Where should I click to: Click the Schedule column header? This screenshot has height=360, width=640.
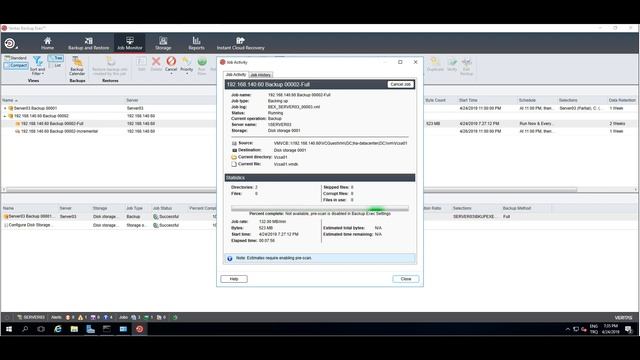click(527, 100)
